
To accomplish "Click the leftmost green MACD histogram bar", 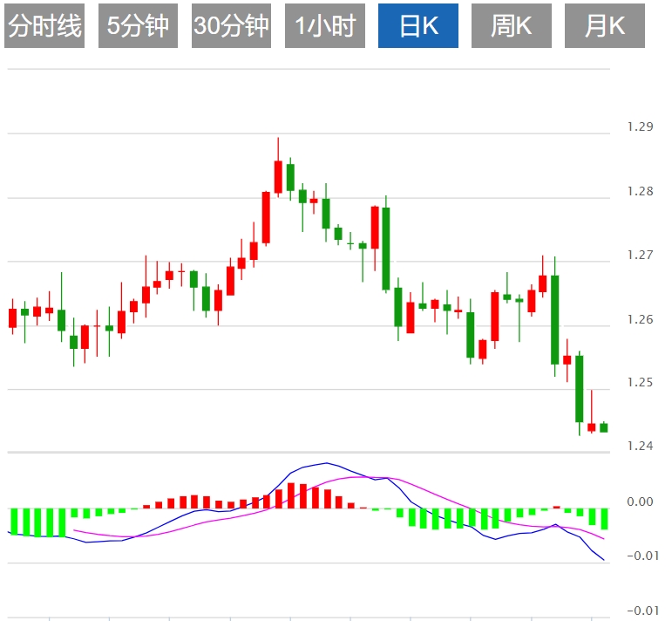I will tap(14, 522).
